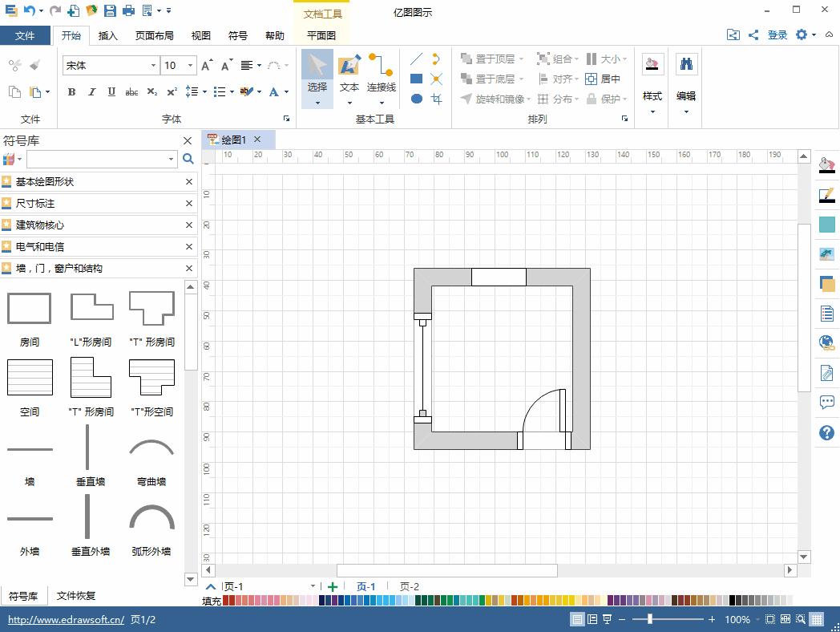
Task: Select the rectangle shape drawing tool
Action: coord(416,79)
